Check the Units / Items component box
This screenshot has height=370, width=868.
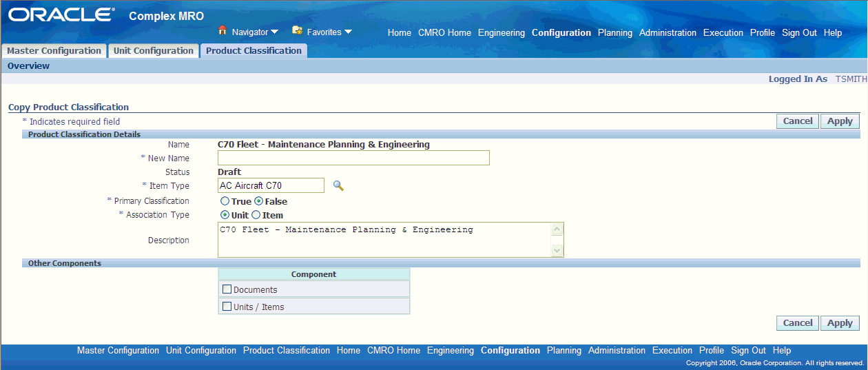[227, 307]
